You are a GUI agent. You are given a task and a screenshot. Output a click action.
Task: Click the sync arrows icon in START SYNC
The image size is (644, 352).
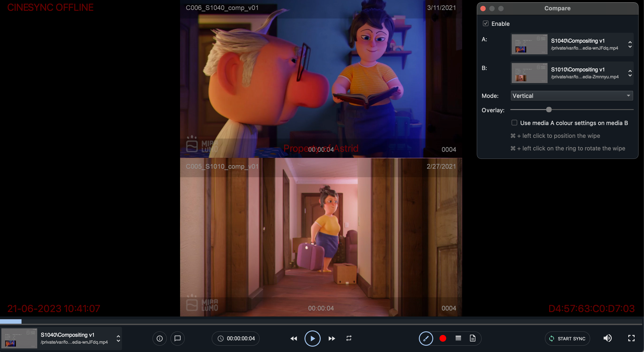[x=551, y=339]
